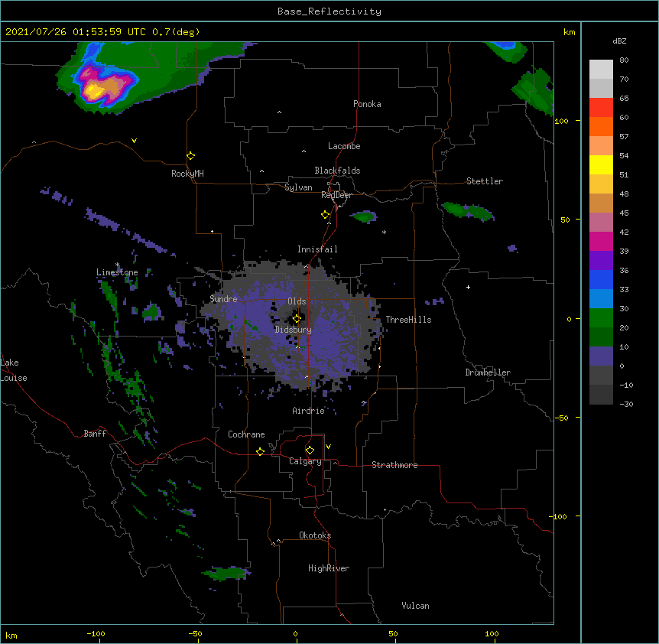659x644 pixels.
Task: Click the magenta 39-42 dBZ legend swatch
Action: [x=601, y=241]
